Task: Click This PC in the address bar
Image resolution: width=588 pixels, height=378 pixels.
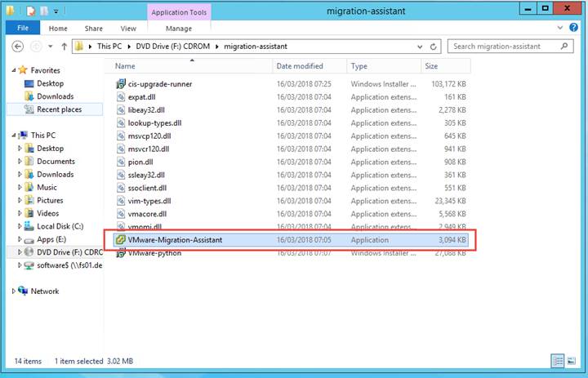Action: pyautogui.click(x=109, y=47)
